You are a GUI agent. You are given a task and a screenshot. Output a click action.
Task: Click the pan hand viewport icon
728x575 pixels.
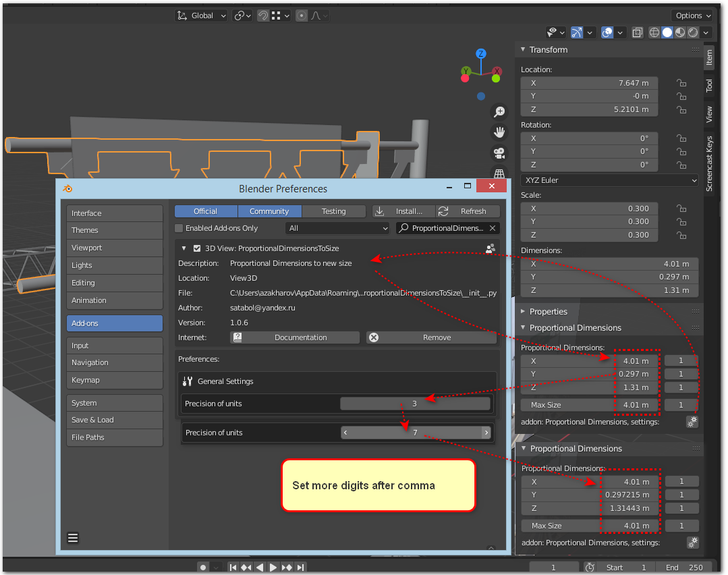click(x=499, y=132)
